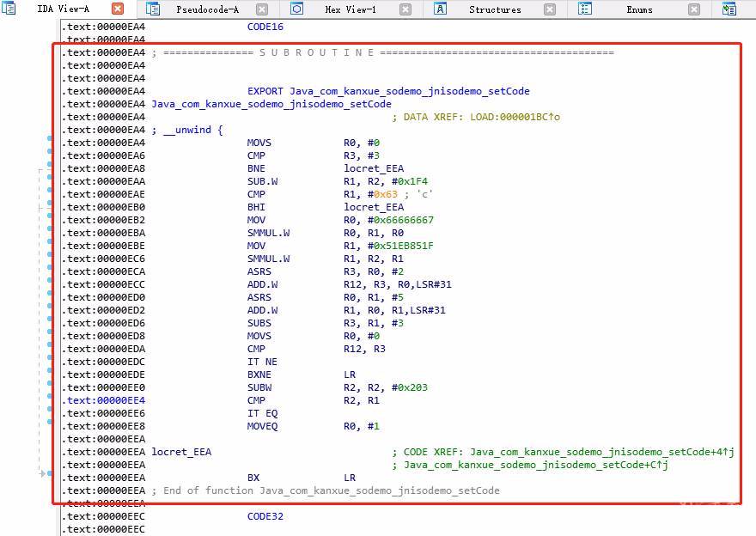
Task: Follow the setCode+4 code xref
Action: pyautogui.click(x=598, y=452)
